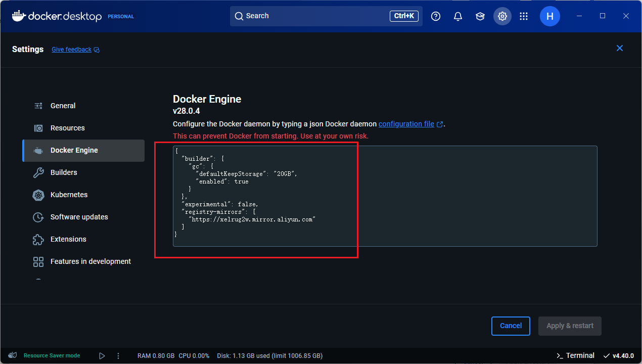The image size is (642, 364).
Task: Click the Give feedback link
Action: click(x=71, y=49)
